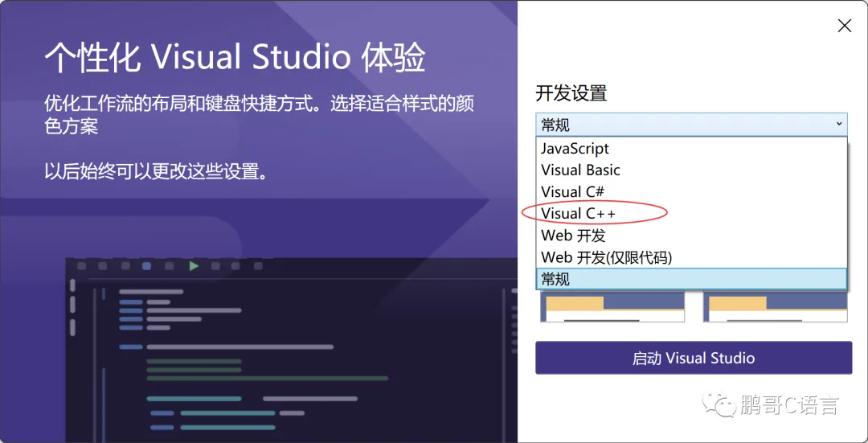
Task: Pick the highlighted 常规 list entry
Action: [x=691, y=279]
